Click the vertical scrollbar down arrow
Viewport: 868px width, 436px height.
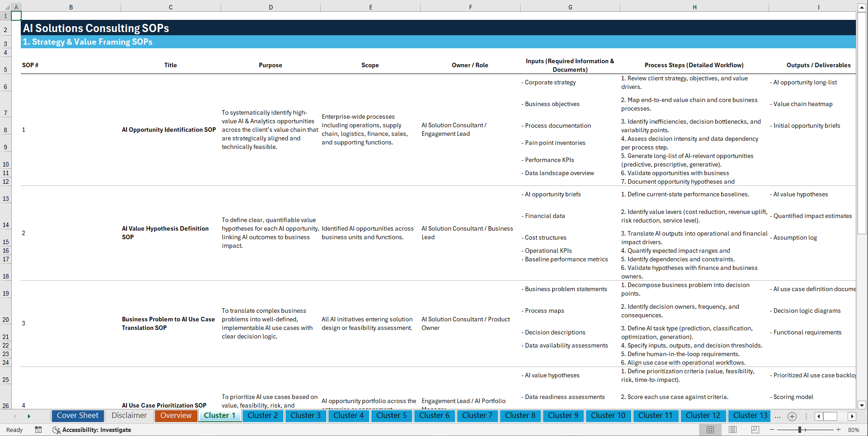862,406
